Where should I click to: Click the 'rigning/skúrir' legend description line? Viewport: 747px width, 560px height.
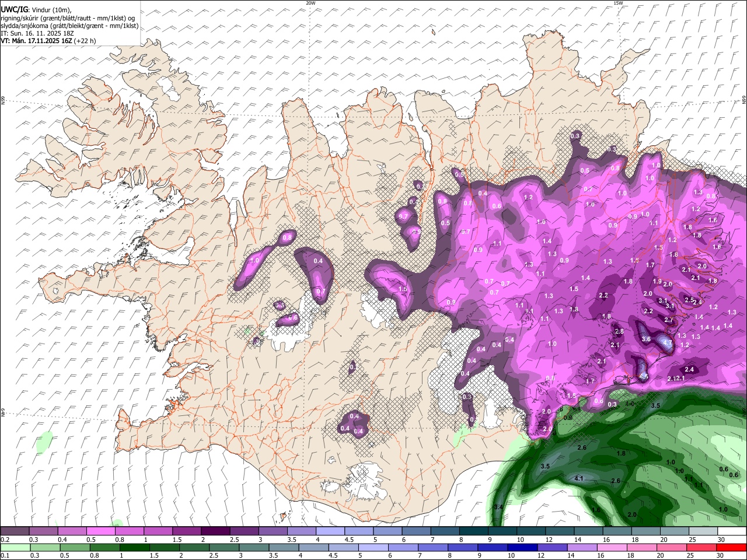pos(68,18)
